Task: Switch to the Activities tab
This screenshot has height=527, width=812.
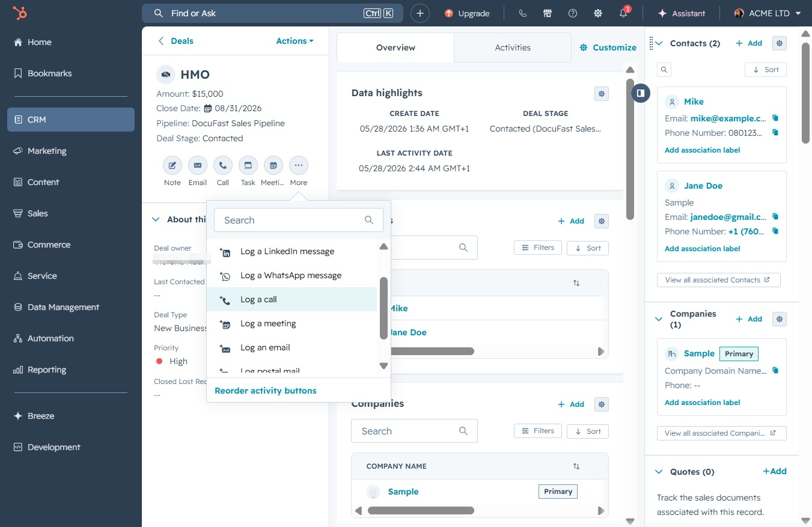Action: coord(513,47)
